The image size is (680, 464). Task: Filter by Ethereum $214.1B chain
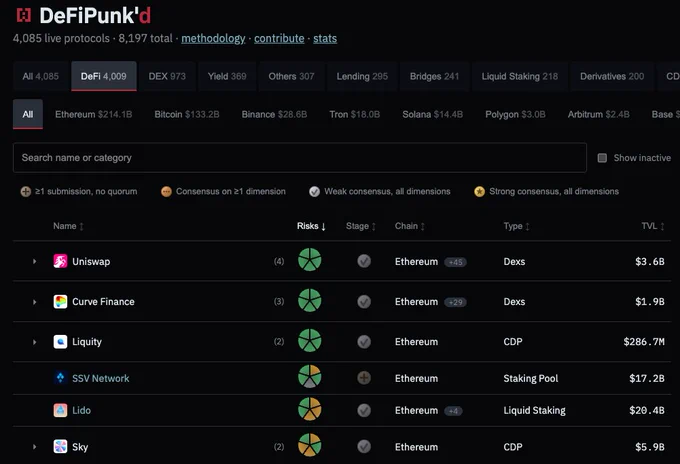coord(94,114)
